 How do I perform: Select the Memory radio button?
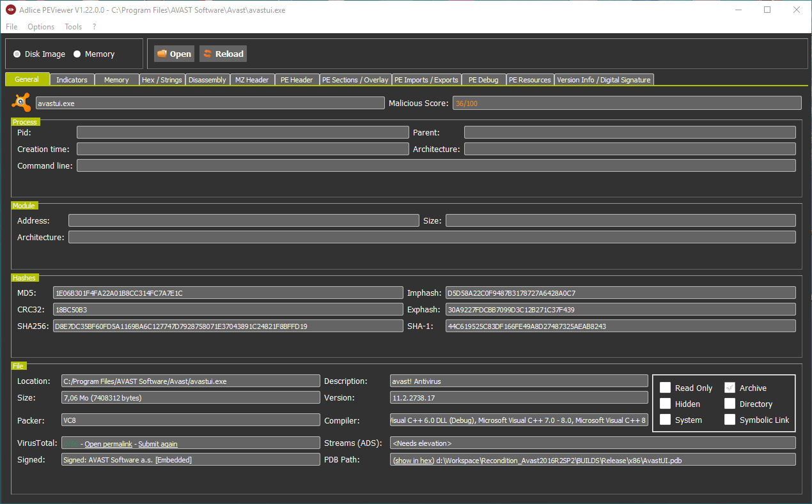[x=77, y=54]
